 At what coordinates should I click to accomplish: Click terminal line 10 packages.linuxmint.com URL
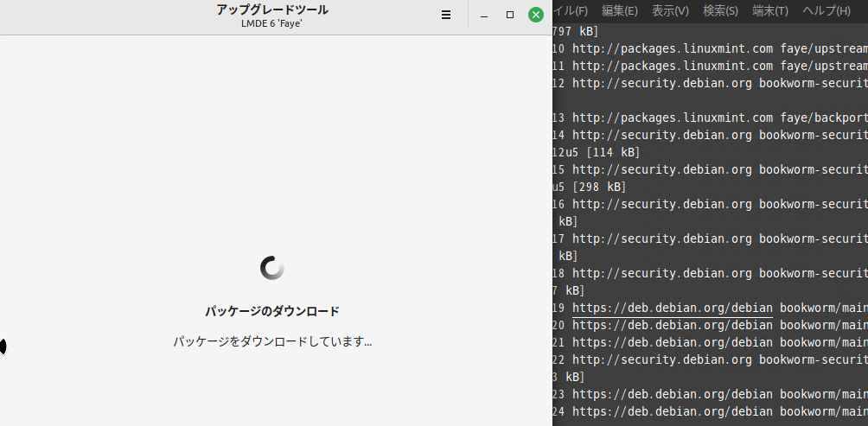tap(672, 48)
